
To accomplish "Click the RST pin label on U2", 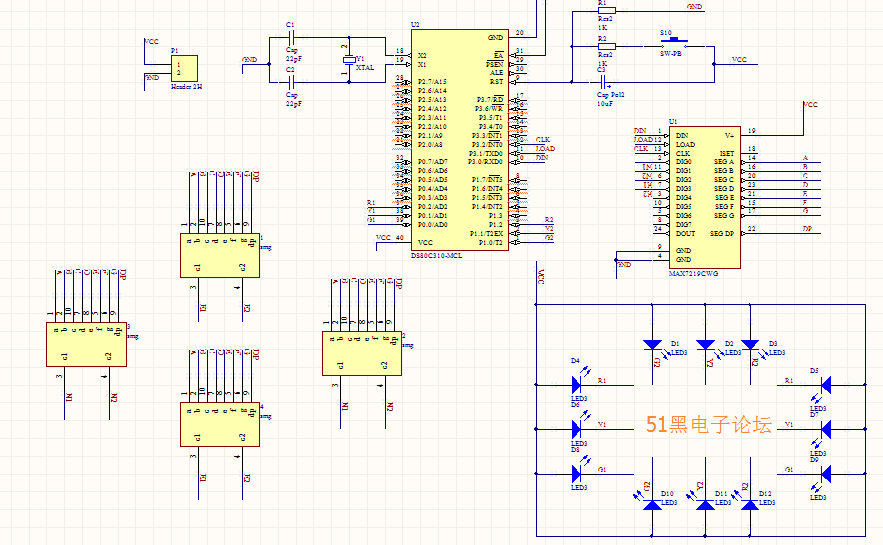I will point(497,82).
